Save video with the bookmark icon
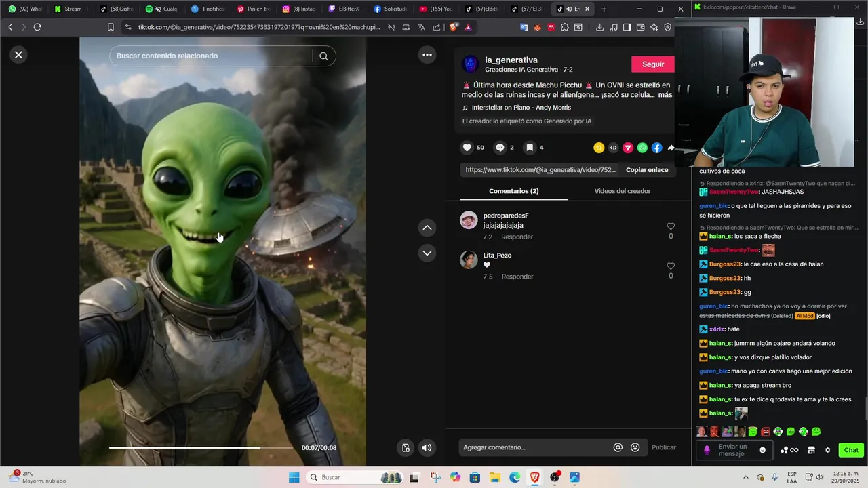Screen dimensions: 868x488 [530, 148]
